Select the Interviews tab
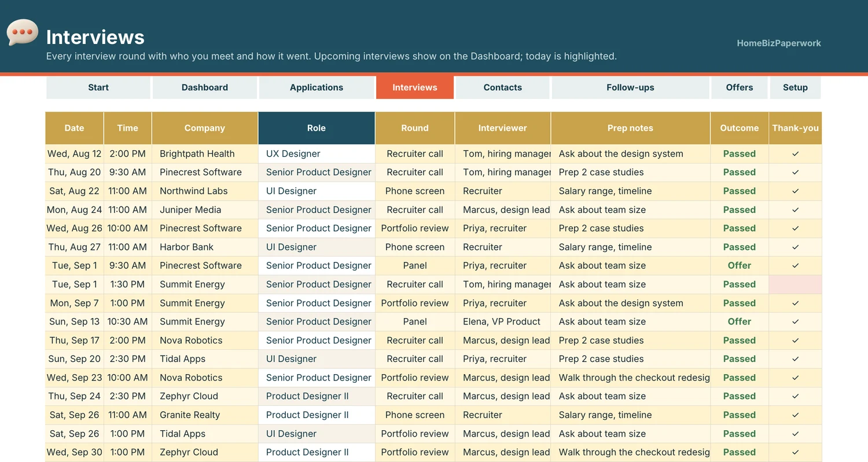The width and height of the screenshot is (868, 462). click(x=415, y=87)
